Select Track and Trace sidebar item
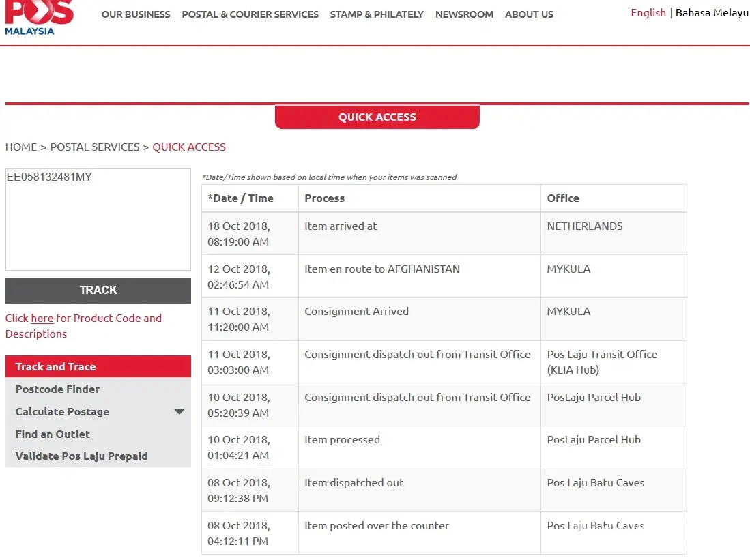Screen dimensions: 750x560 pos(55,366)
